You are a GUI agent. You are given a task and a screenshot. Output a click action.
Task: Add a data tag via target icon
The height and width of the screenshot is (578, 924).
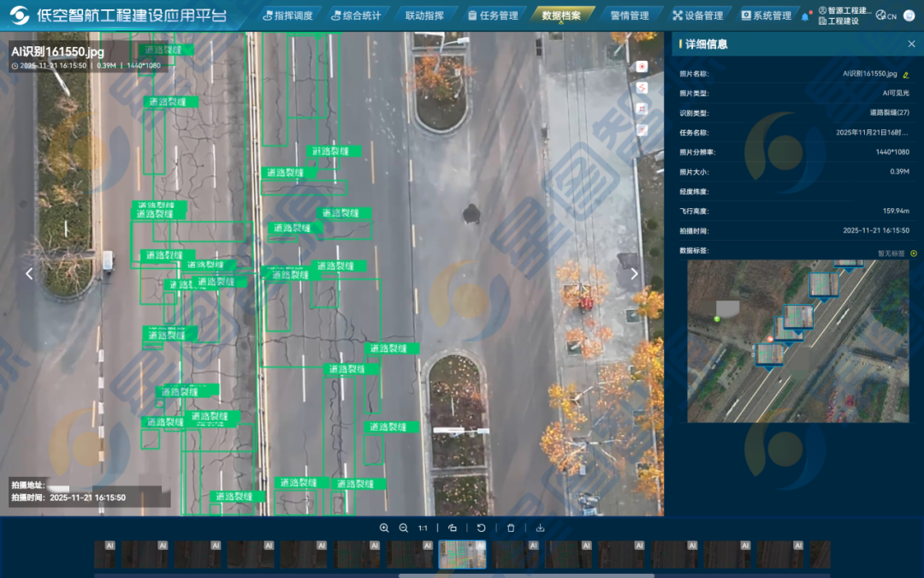click(x=913, y=253)
